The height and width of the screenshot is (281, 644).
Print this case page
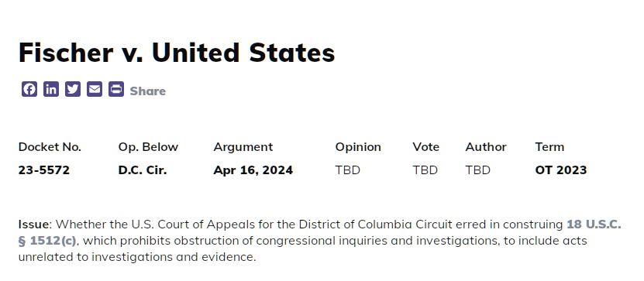[116, 89]
